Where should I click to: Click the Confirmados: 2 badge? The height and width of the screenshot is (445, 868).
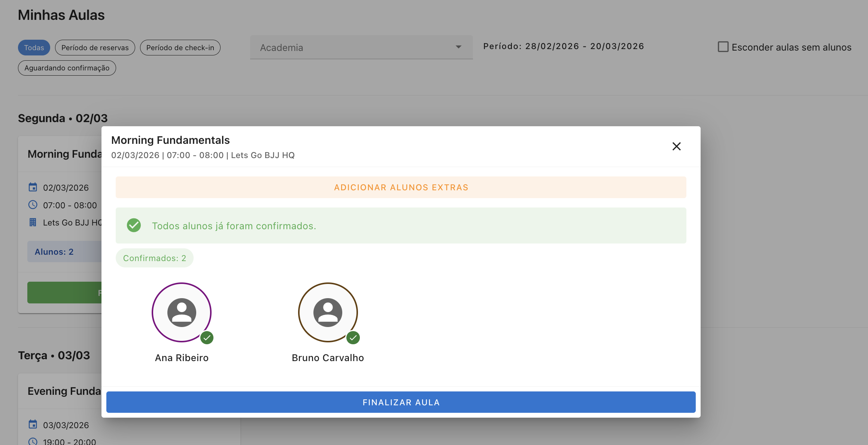point(154,258)
